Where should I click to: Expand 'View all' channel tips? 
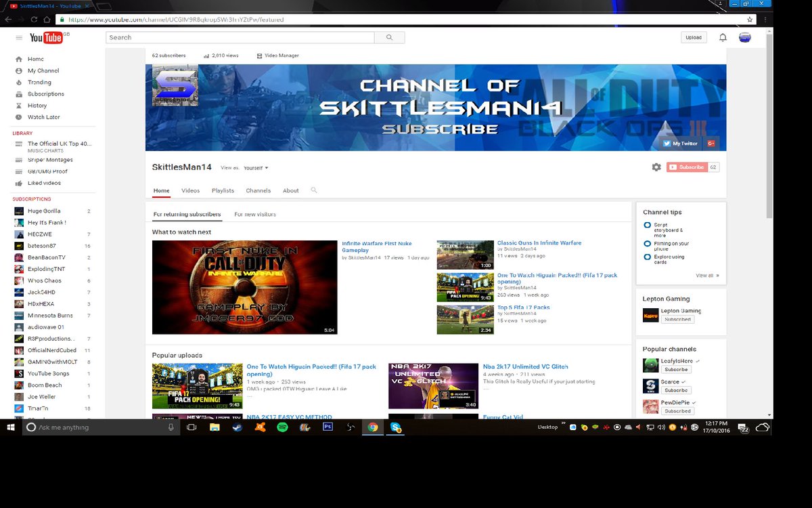(707, 276)
